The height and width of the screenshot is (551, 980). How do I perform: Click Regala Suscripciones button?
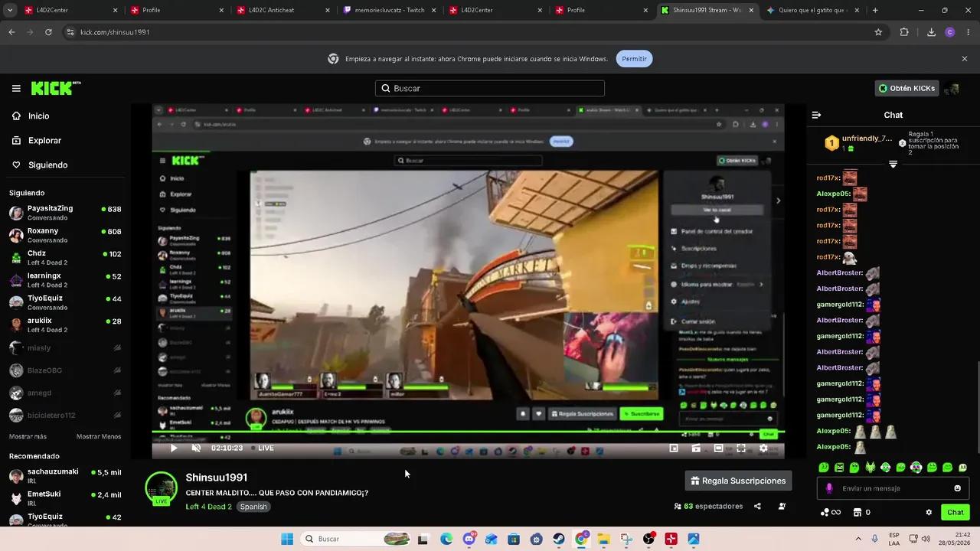coord(738,481)
